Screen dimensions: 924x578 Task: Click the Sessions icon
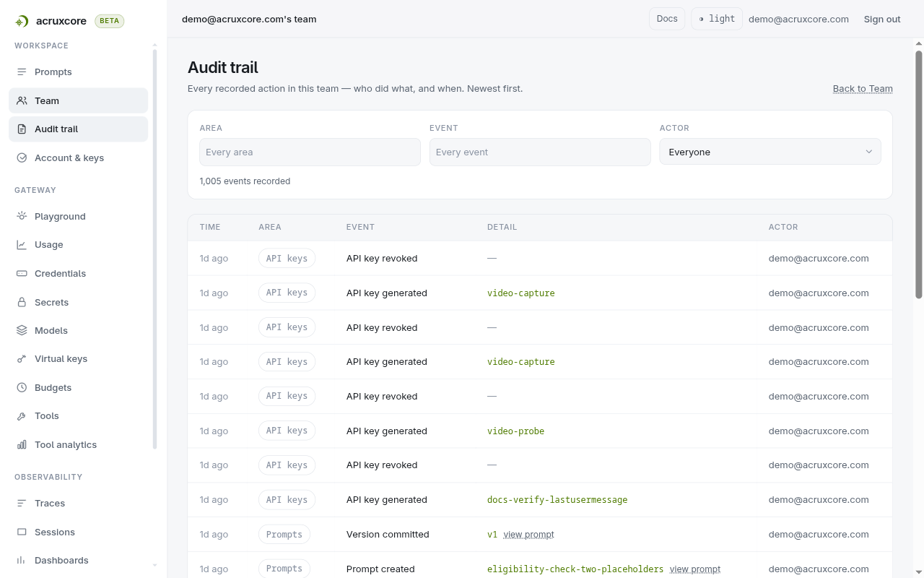click(22, 532)
